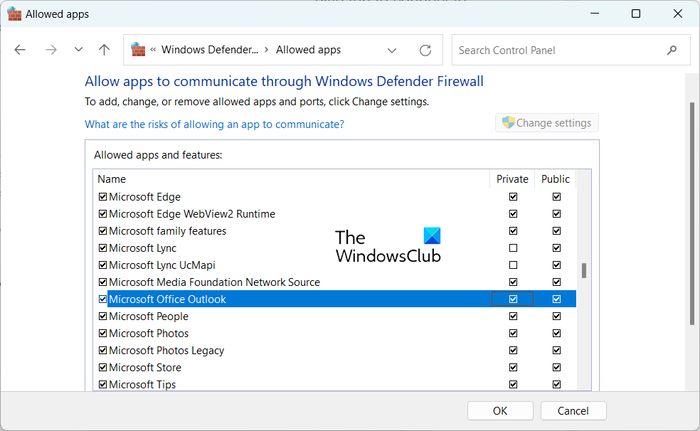Select the Microsoft Lync row
Screen dimensions: 700x431
142,248
